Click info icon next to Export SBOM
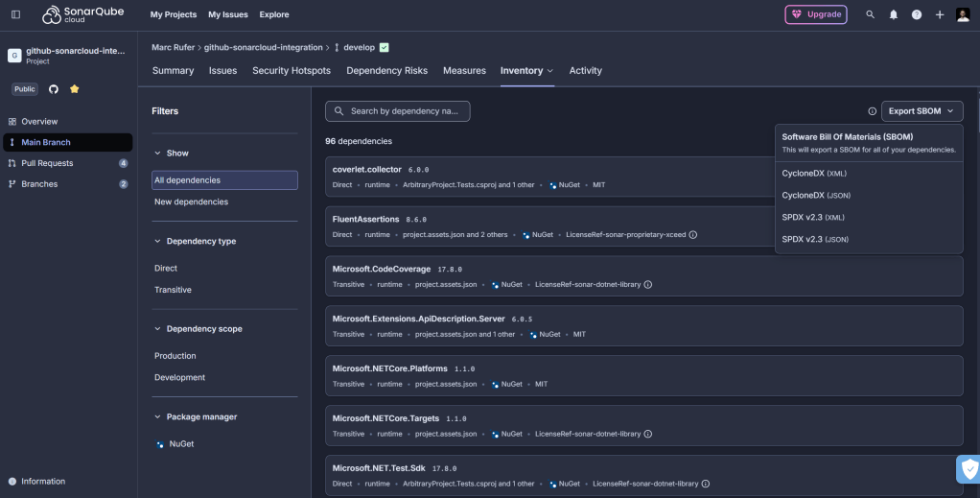The image size is (980, 498). pos(872,111)
